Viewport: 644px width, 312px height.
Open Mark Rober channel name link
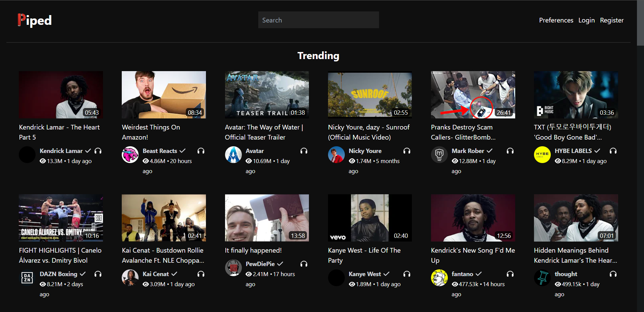tap(468, 151)
